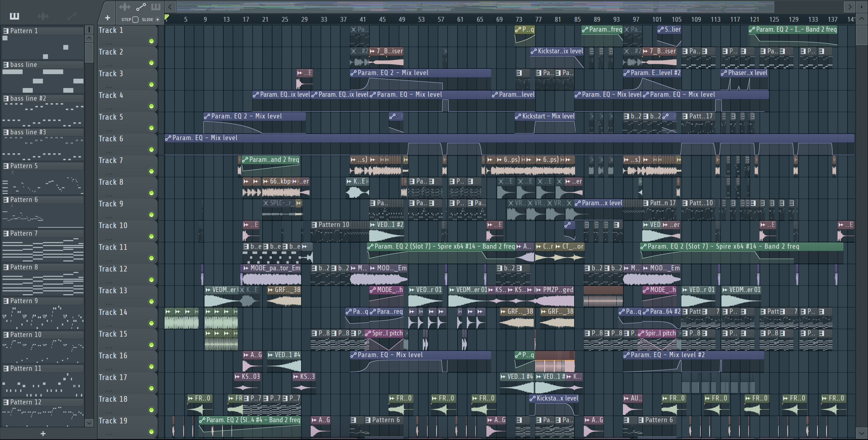Mute Track 4 using its green light
This screenshot has height=440, width=868.
tap(151, 106)
